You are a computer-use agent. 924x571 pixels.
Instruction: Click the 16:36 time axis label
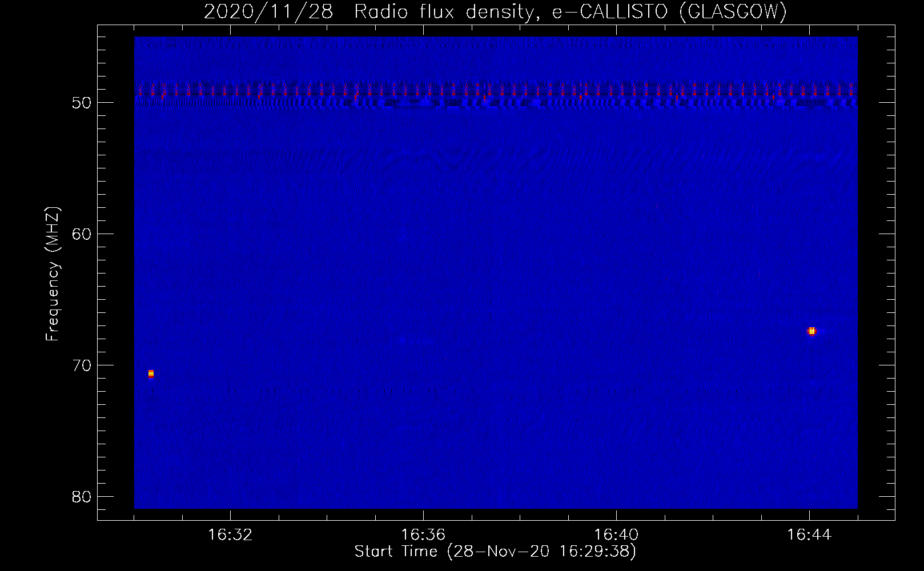pyautogui.click(x=423, y=535)
